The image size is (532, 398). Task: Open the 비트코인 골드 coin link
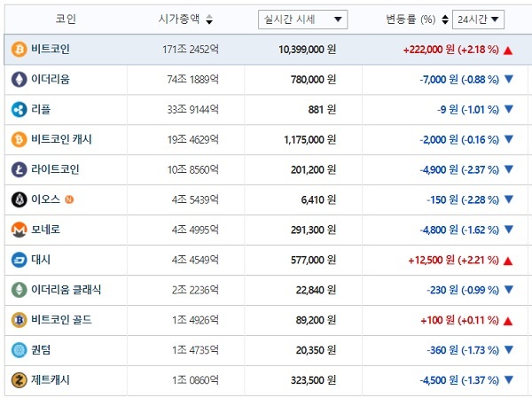pos(61,320)
